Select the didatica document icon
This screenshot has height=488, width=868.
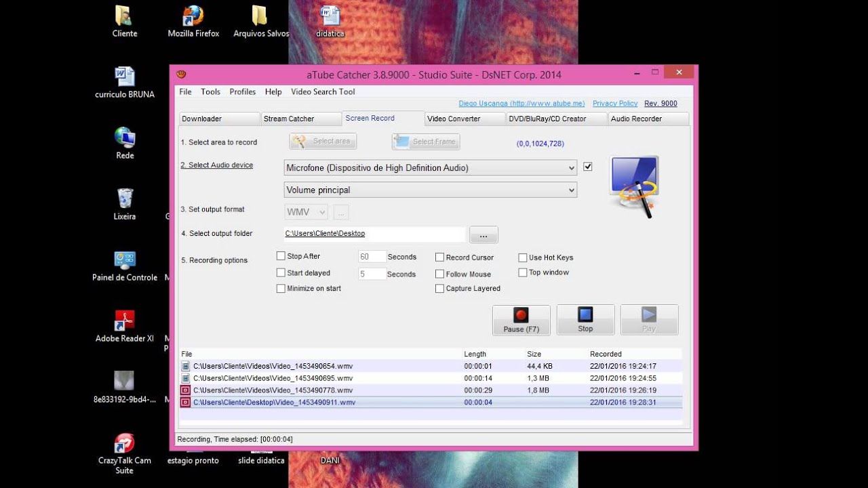click(x=330, y=20)
